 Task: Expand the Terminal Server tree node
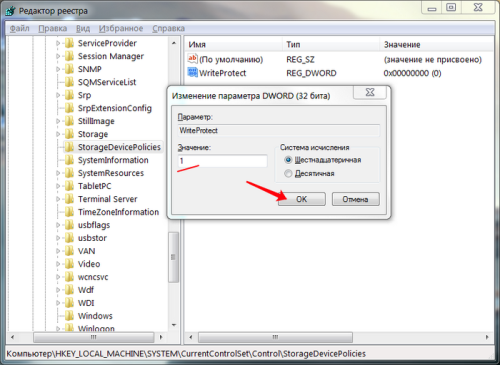tap(58, 199)
